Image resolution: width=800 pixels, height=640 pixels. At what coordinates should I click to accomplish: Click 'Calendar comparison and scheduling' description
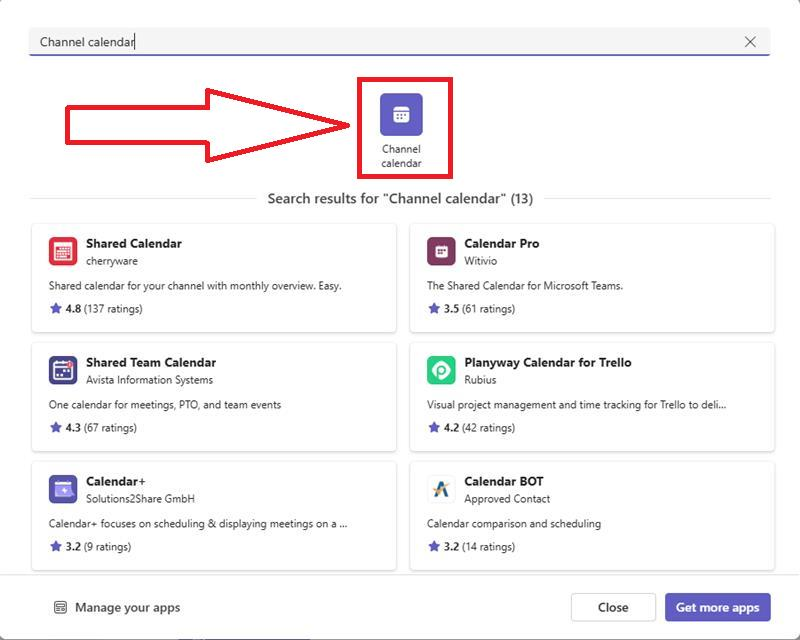[x=514, y=524]
